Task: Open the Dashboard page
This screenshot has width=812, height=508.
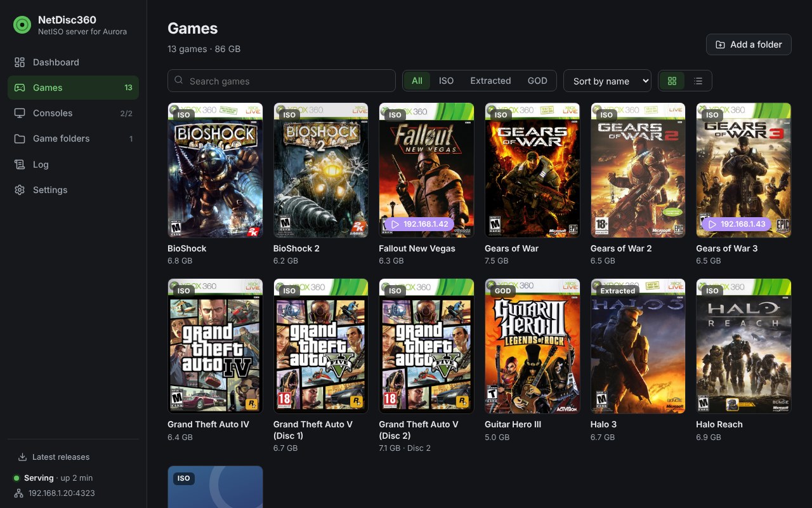Action: point(73,62)
